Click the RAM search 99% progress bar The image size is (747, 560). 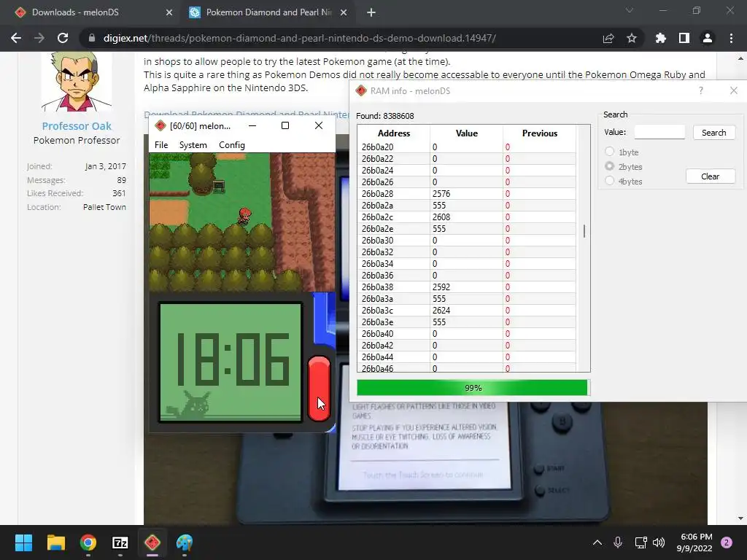pyautogui.click(x=473, y=388)
